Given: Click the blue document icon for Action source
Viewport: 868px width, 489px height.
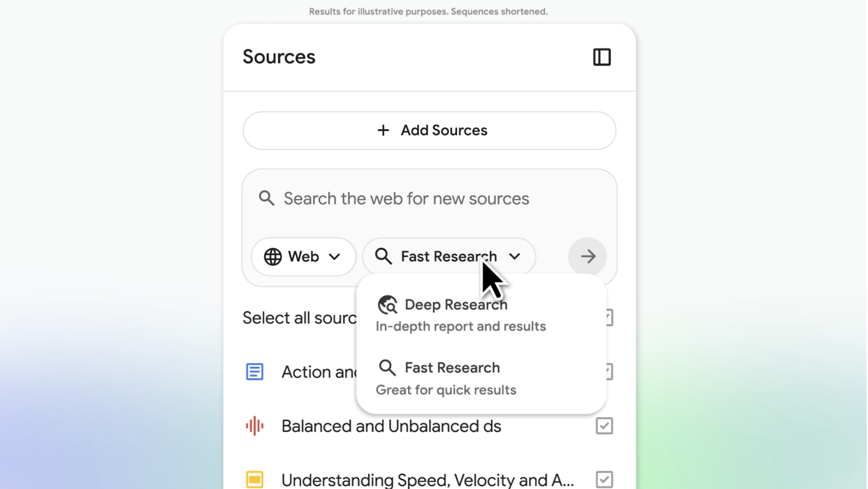Looking at the screenshot, I should pos(254,372).
